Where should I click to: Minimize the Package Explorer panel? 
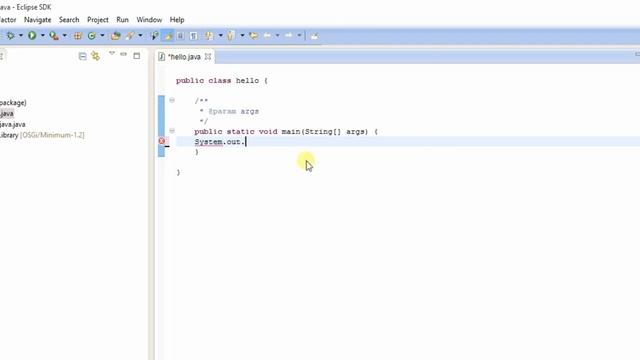pos(123,54)
